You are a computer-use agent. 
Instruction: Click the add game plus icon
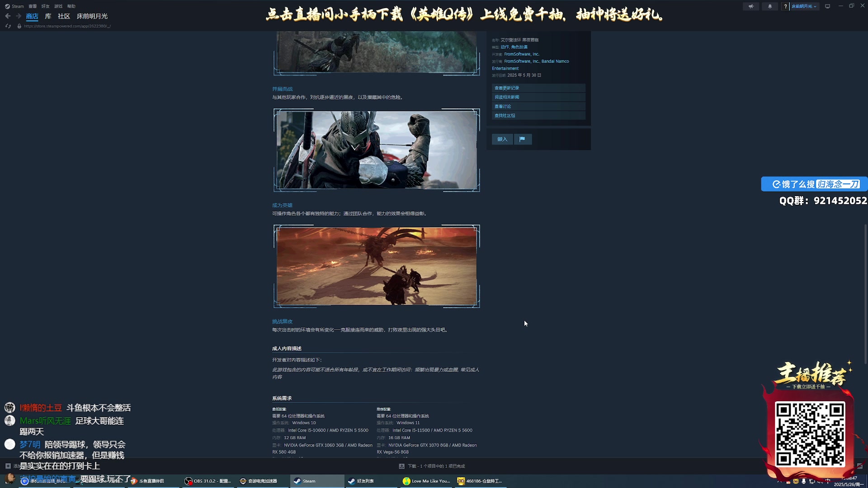[x=8, y=466]
